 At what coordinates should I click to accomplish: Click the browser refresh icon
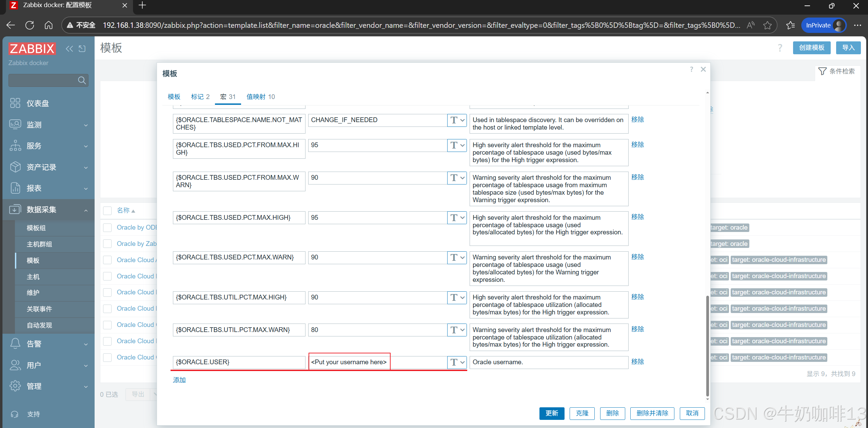click(30, 25)
